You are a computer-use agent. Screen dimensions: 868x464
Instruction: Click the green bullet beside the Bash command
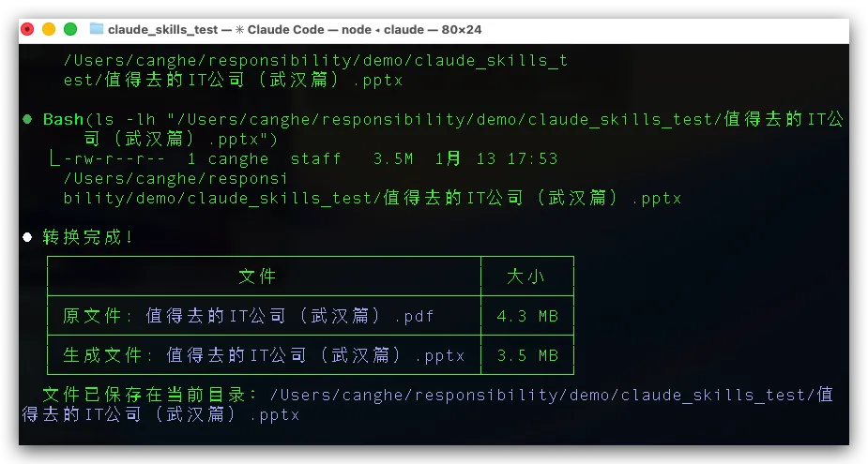pyautogui.click(x=26, y=120)
